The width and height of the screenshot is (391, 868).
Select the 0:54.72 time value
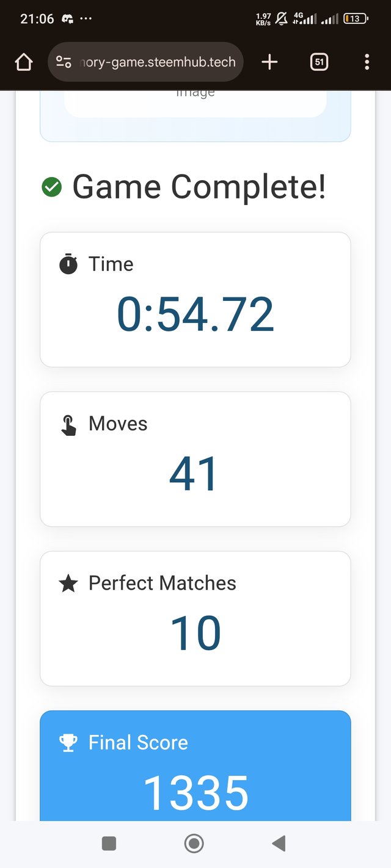(x=195, y=315)
